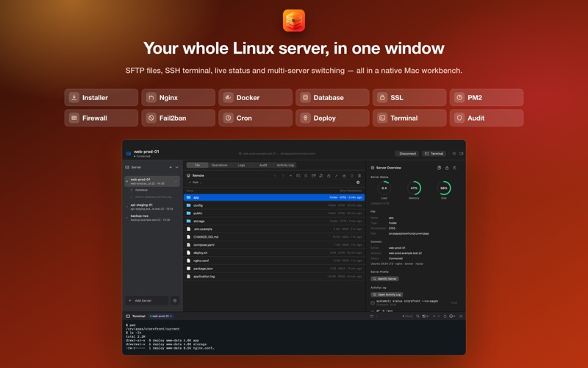Click the history clock icon near Terminal button
588x368 pixels.
[x=454, y=154]
